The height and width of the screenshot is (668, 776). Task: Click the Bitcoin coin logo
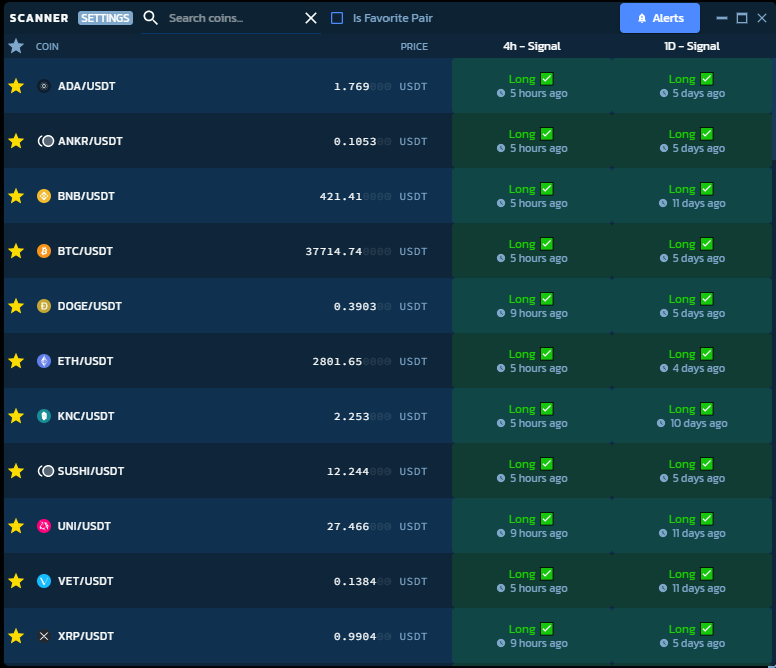click(x=44, y=251)
